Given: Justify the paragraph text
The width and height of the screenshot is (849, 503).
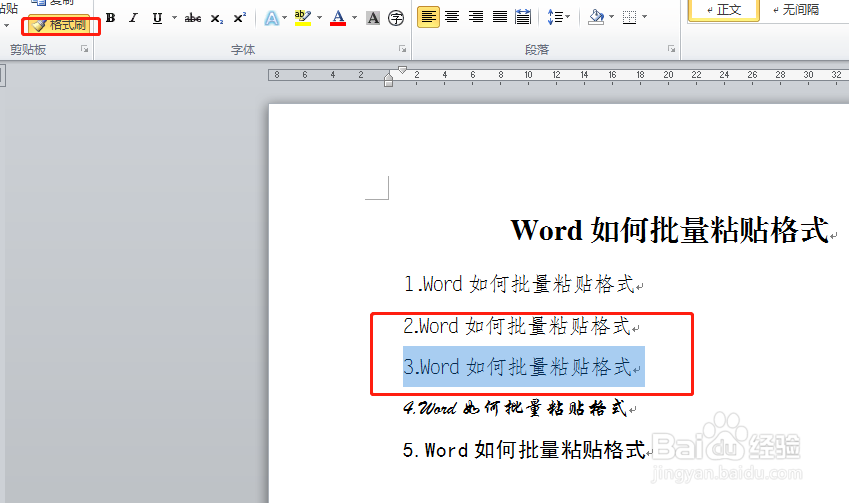Looking at the screenshot, I should tap(500, 17).
